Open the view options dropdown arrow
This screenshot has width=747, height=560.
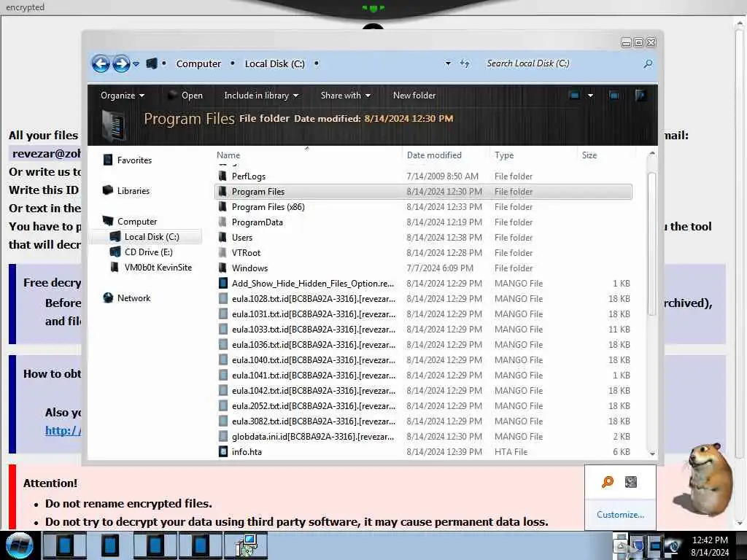590,96
